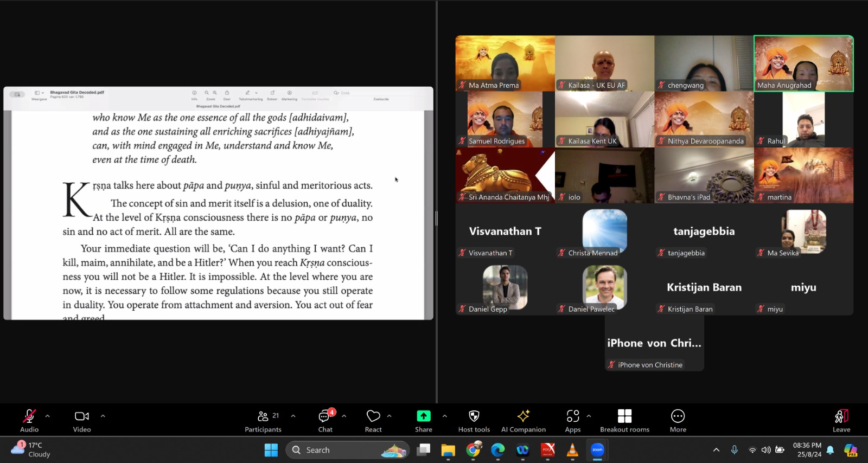Open the More options menu
868x463 pixels.
[678, 420]
